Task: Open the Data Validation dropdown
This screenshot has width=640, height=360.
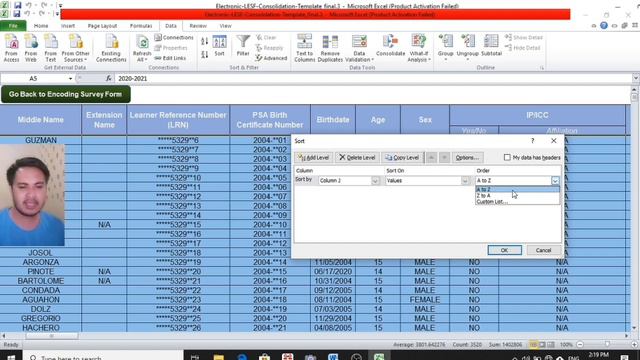Action: [360, 48]
